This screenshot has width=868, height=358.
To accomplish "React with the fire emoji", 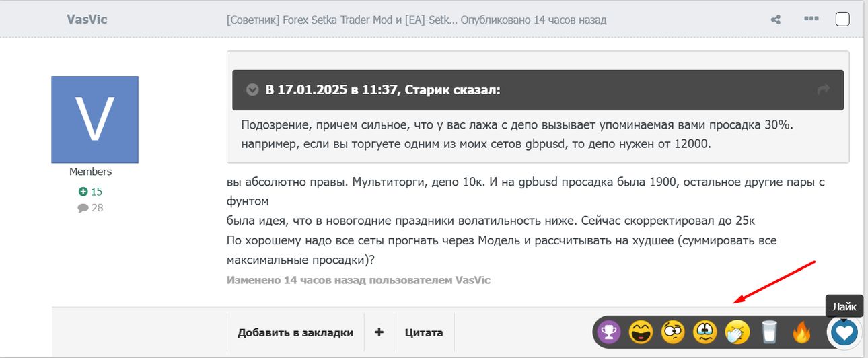I will [801, 331].
